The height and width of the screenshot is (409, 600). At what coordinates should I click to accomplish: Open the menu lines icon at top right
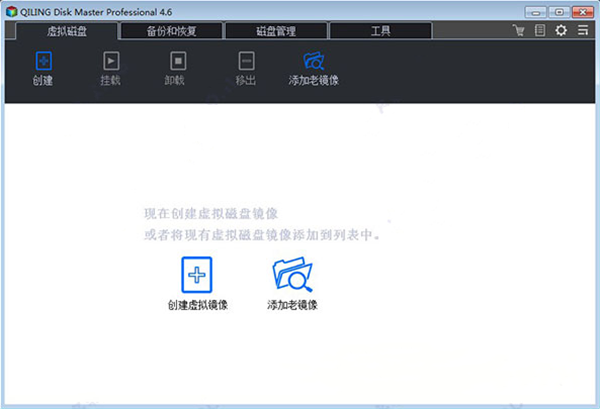583,30
